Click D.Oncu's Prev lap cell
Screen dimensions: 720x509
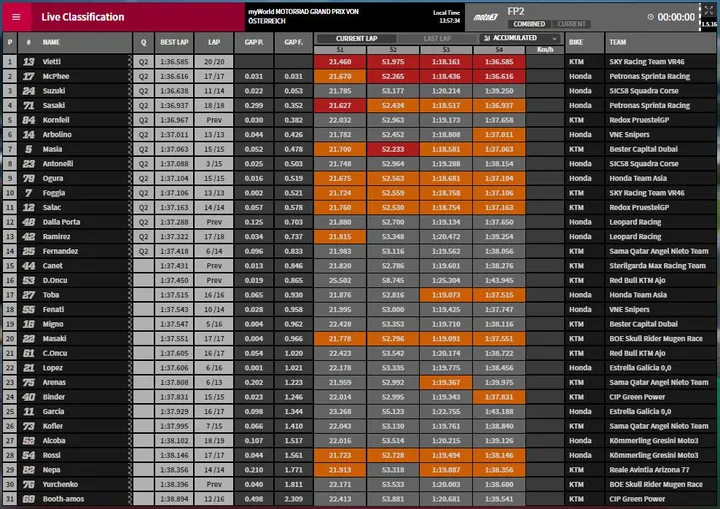pyautogui.click(x=214, y=280)
